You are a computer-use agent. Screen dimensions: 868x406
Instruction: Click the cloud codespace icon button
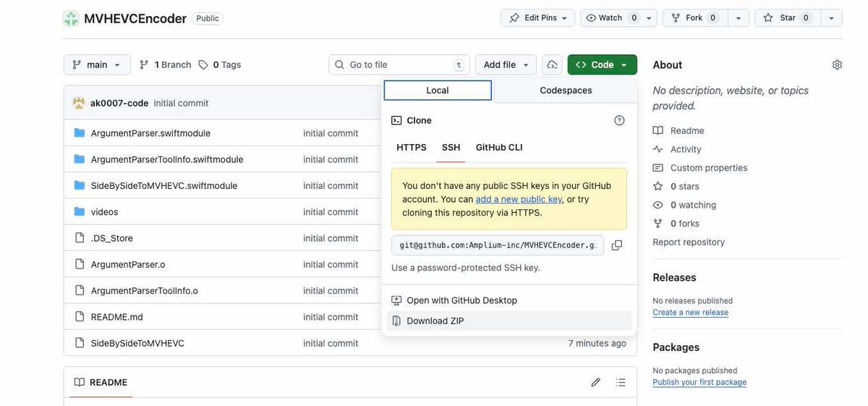point(552,64)
